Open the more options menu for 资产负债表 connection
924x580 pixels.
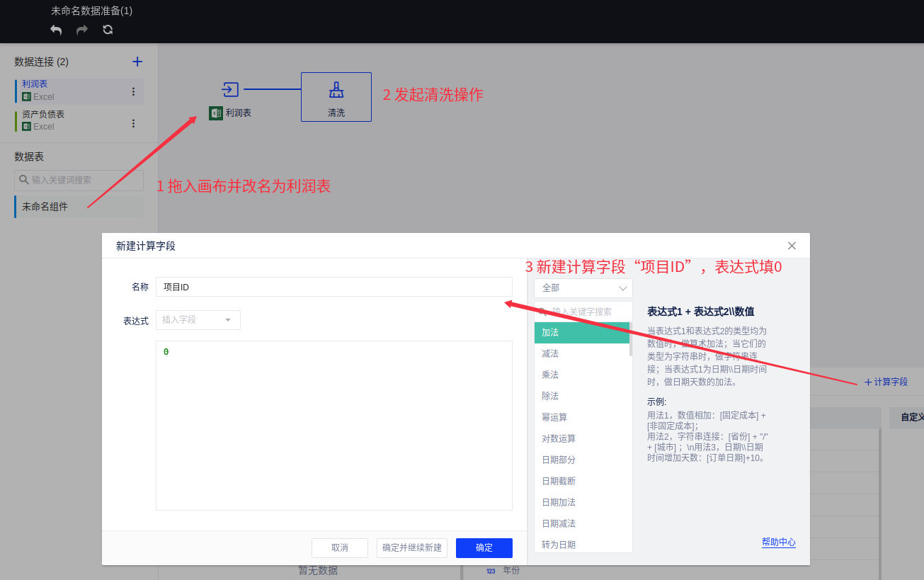pos(133,123)
